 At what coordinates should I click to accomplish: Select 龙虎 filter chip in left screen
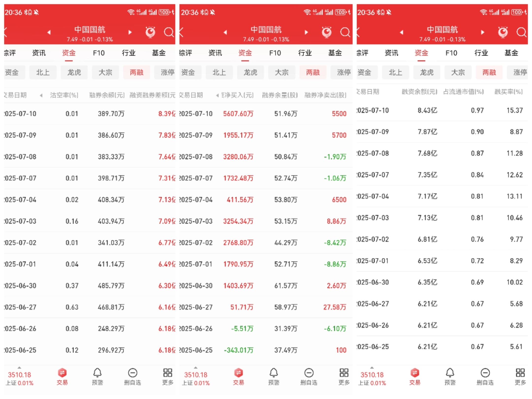(x=74, y=72)
